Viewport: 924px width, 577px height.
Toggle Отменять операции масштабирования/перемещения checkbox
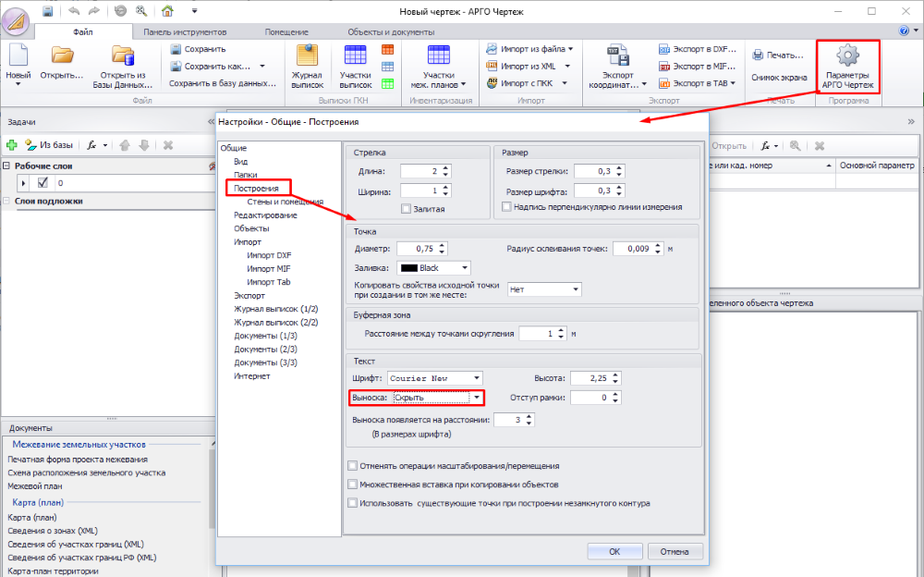(352, 466)
